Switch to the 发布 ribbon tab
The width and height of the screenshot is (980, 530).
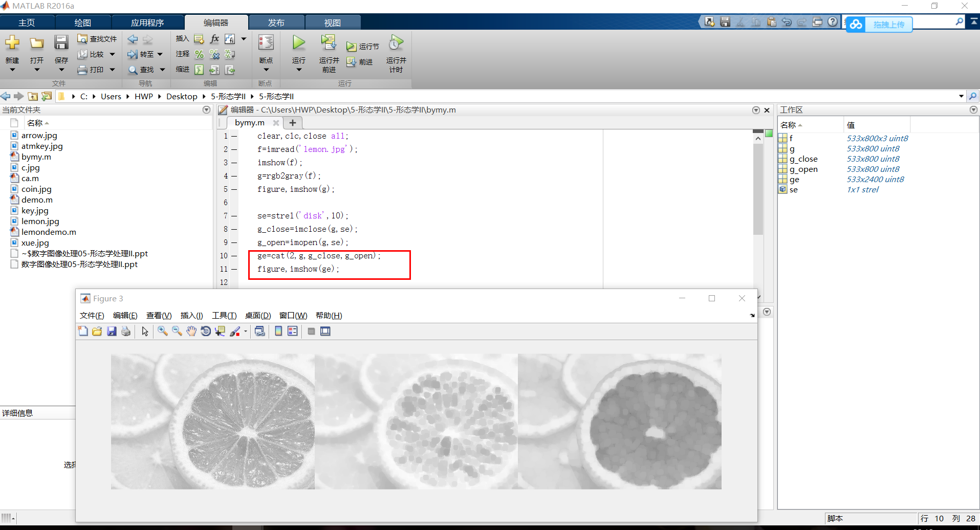[276, 22]
